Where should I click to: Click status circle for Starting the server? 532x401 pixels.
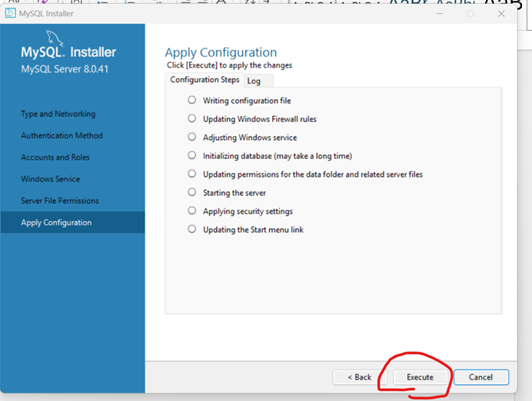click(192, 192)
